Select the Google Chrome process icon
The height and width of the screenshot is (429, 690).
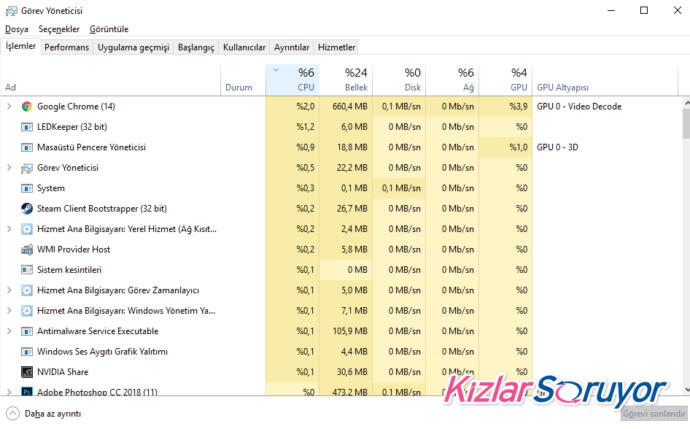27,106
